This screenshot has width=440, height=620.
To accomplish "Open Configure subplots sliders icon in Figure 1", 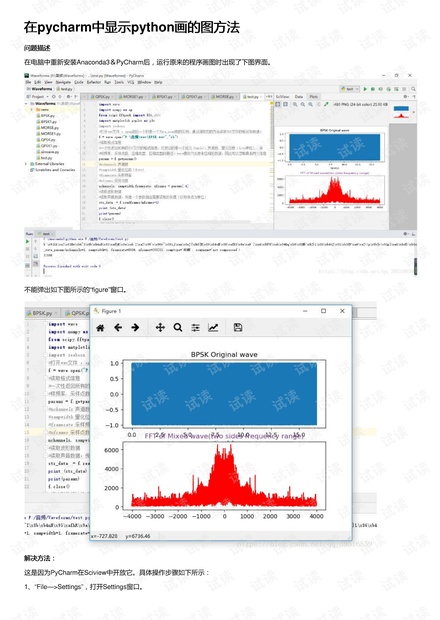I will coord(195,327).
